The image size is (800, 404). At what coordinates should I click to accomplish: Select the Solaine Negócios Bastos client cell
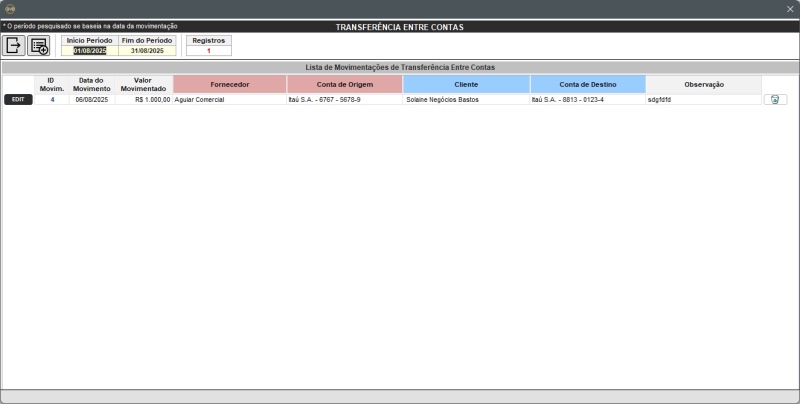[x=466, y=100]
